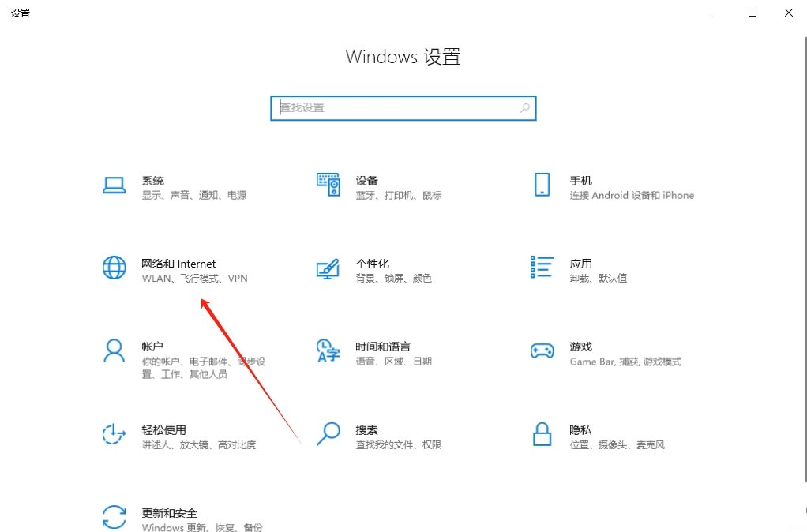Click the text 位置、摄像头、麦克风
The height and width of the screenshot is (532, 807).
[617, 445]
